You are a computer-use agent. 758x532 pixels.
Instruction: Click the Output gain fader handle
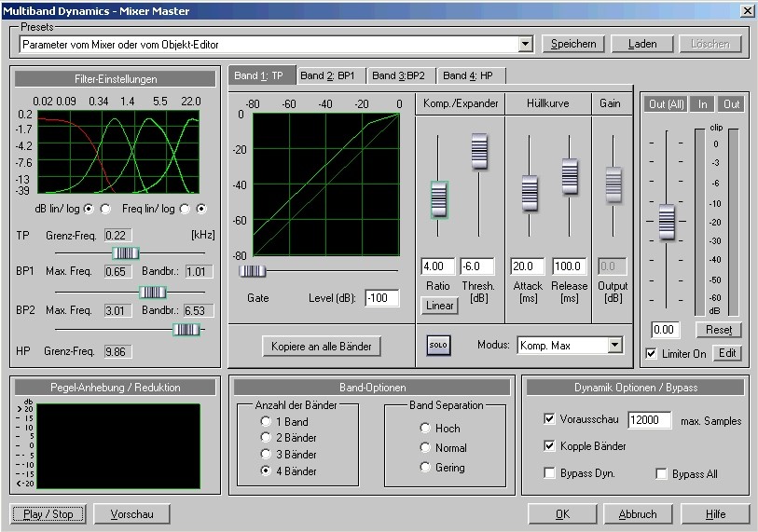point(613,185)
